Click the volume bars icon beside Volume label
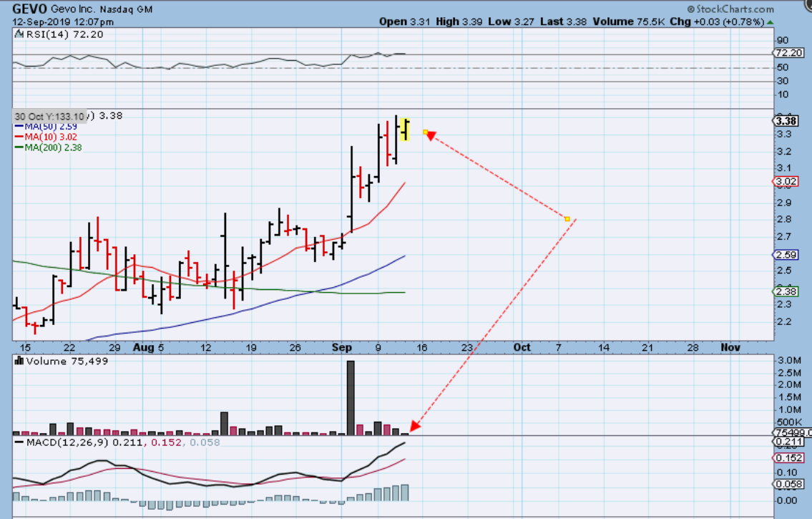Image resolution: width=812 pixels, height=519 pixels. point(19,361)
